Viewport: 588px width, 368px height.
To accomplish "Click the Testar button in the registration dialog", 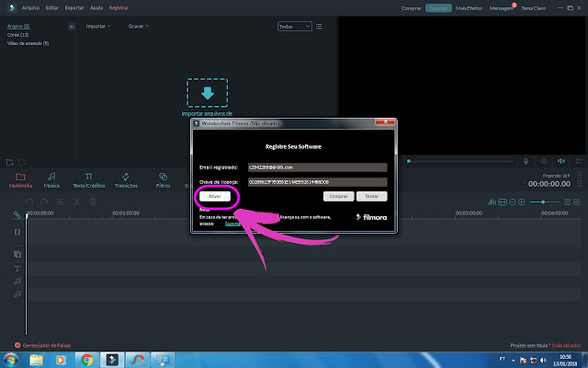I will click(x=371, y=196).
